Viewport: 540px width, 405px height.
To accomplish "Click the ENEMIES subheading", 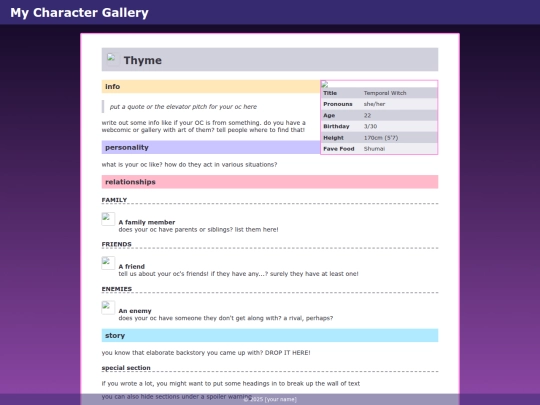I will click(x=117, y=289).
